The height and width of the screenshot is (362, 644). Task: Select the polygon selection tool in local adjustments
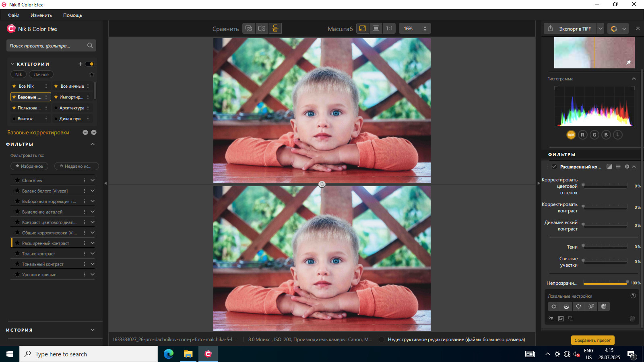click(x=579, y=306)
